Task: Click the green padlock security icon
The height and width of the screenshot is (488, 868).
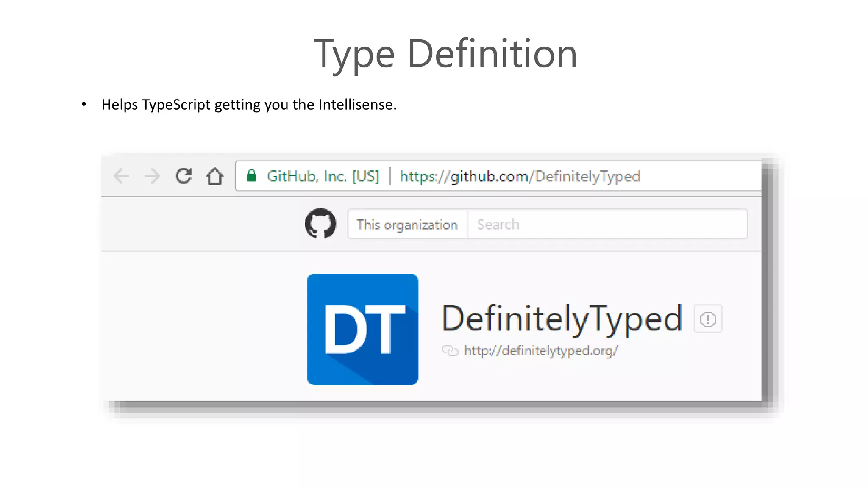Action: tap(251, 175)
